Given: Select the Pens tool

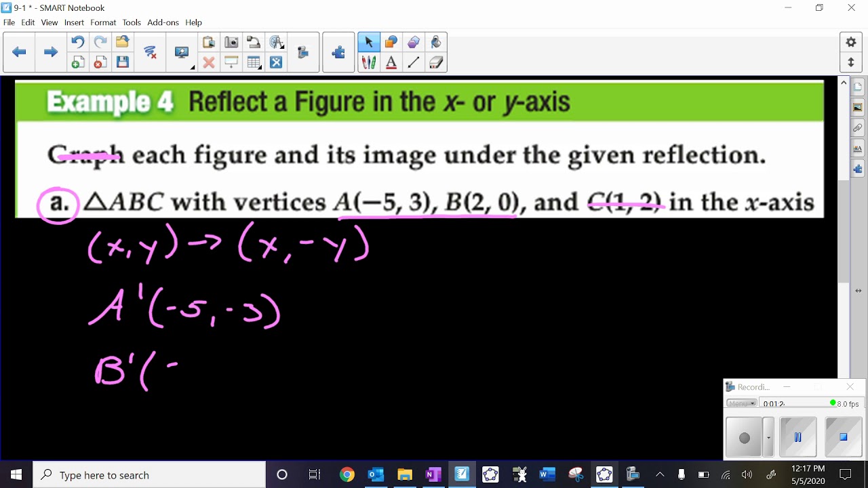Looking at the screenshot, I should [x=369, y=62].
